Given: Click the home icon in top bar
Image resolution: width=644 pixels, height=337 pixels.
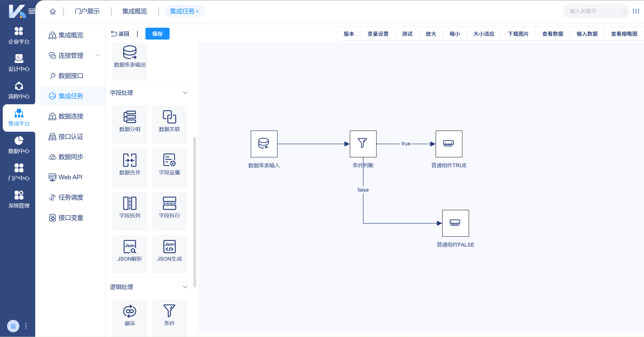Looking at the screenshot, I should click(53, 11).
